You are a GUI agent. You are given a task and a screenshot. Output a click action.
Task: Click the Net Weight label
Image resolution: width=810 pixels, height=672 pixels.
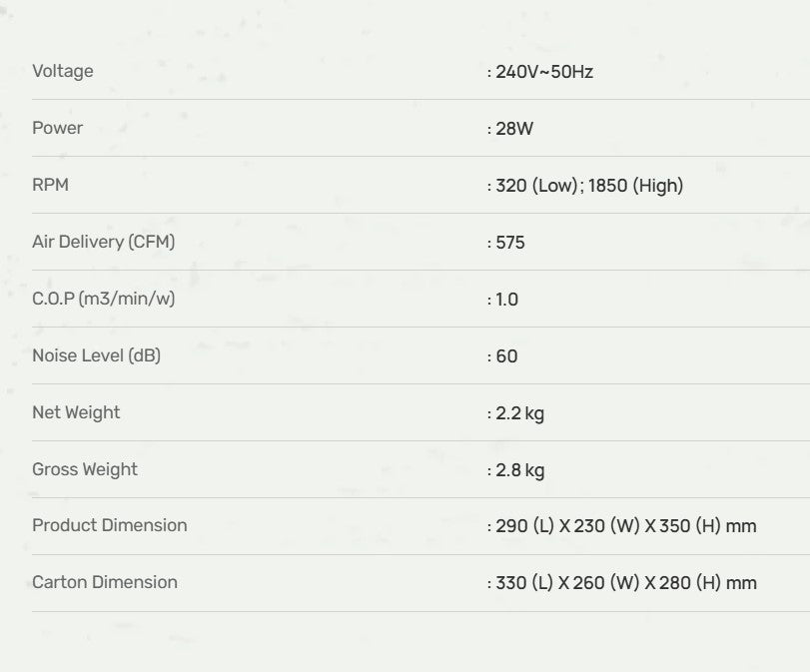(76, 412)
